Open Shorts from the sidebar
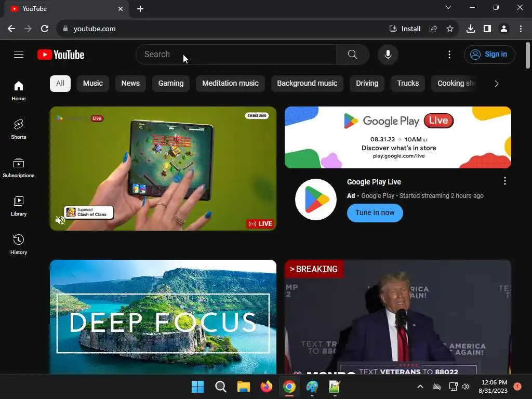 19,129
